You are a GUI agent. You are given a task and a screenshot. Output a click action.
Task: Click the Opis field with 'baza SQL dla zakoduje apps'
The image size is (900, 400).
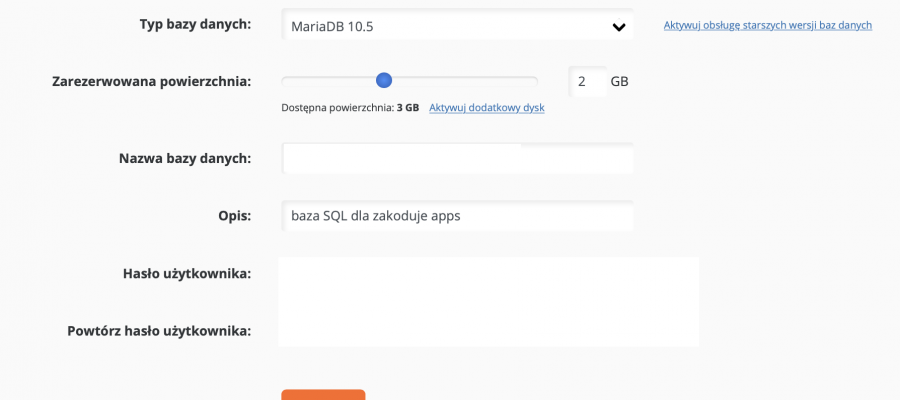[x=457, y=216]
